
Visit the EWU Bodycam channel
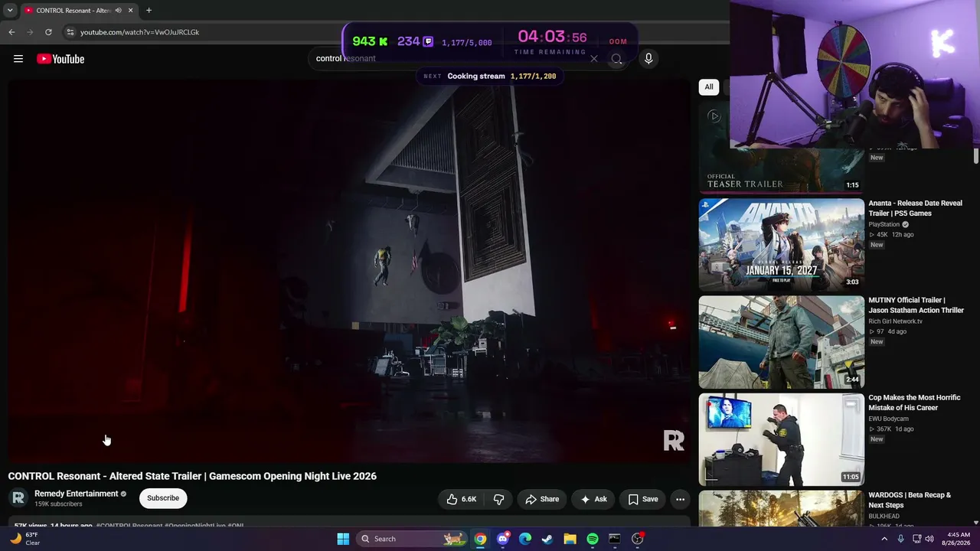click(x=889, y=419)
